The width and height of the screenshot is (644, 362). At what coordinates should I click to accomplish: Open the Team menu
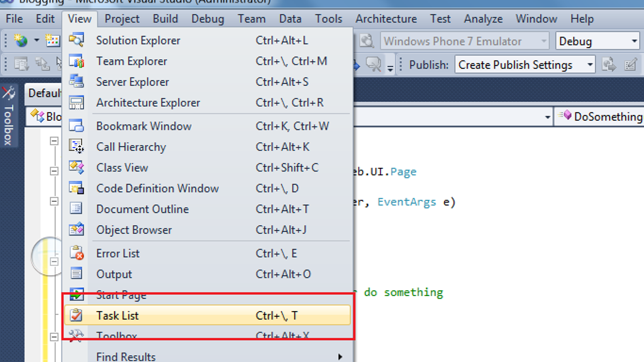(x=252, y=19)
